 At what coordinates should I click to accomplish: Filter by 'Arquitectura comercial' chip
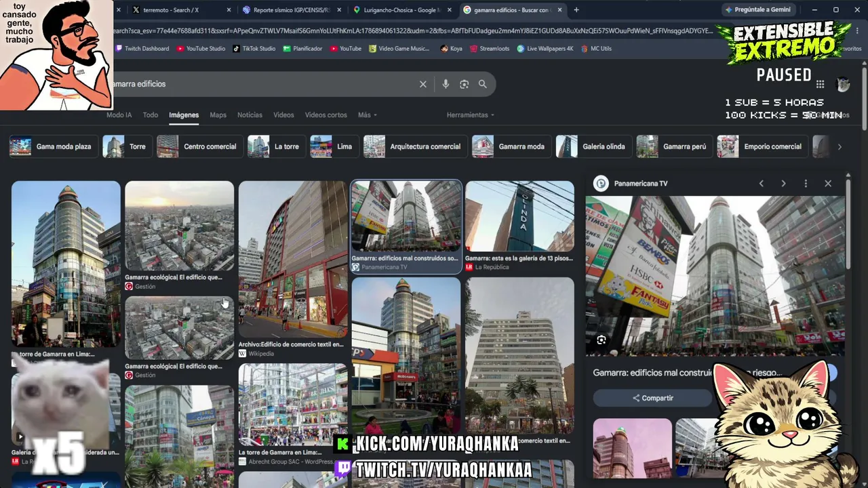[x=414, y=146]
